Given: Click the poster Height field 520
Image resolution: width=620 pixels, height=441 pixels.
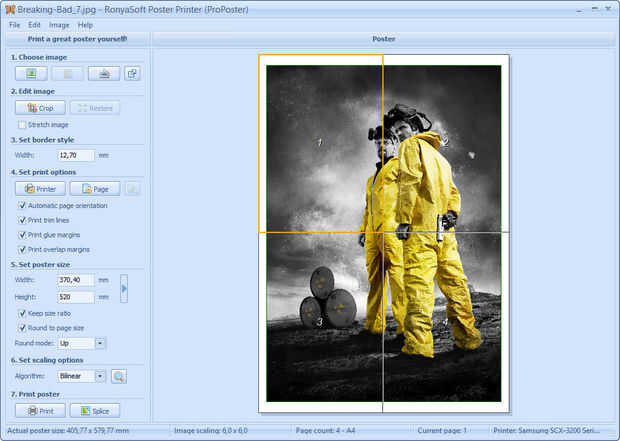Looking at the screenshot, I should click(x=76, y=297).
